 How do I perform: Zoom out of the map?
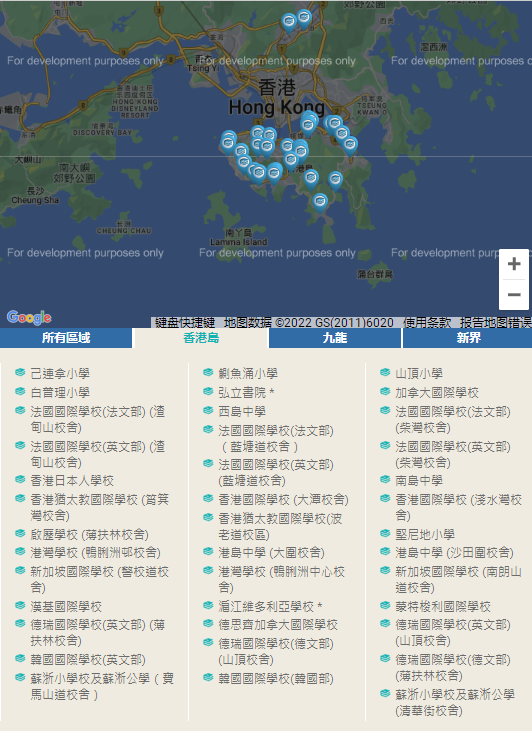(514, 295)
